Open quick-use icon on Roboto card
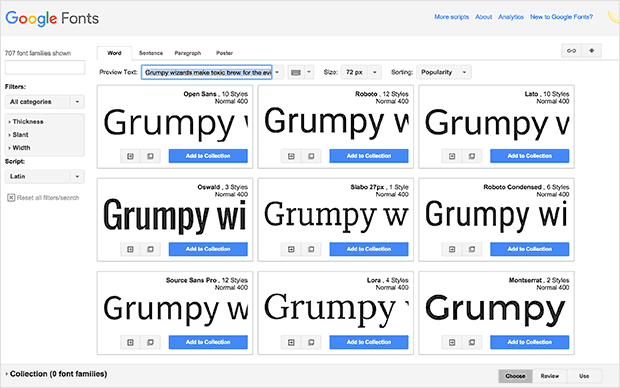The height and width of the screenshot is (388, 620). pos(291,156)
